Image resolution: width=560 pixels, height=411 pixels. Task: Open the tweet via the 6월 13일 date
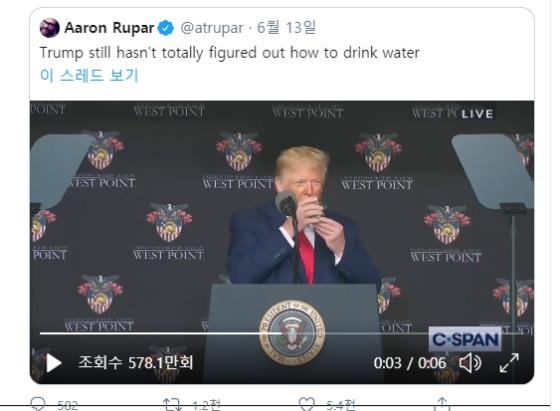pos(286,27)
